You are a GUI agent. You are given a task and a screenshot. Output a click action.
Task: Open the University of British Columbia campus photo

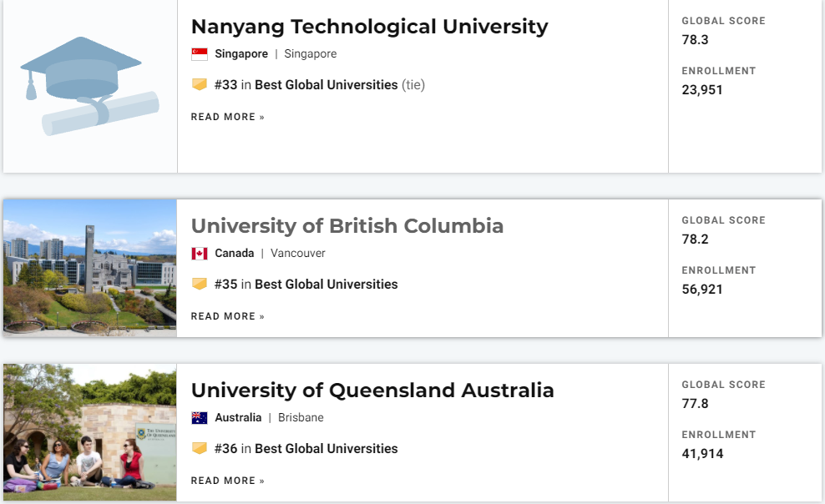point(90,268)
